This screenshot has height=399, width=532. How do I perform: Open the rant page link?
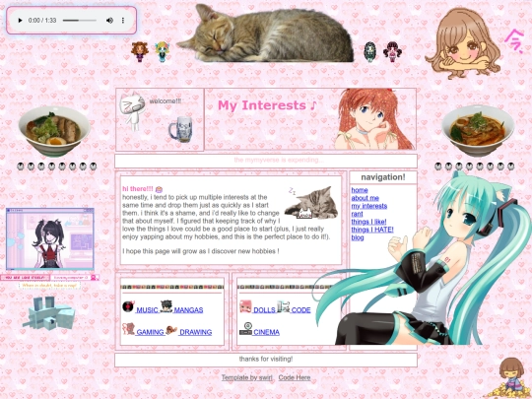pos(357,214)
